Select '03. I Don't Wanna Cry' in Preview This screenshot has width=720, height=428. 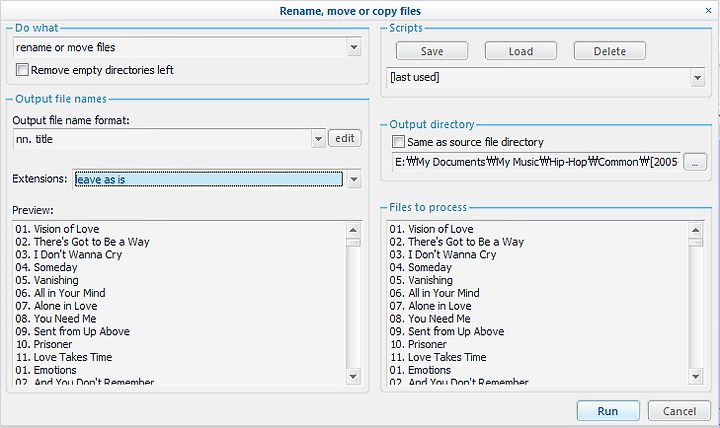pyautogui.click(x=68, y=254)
